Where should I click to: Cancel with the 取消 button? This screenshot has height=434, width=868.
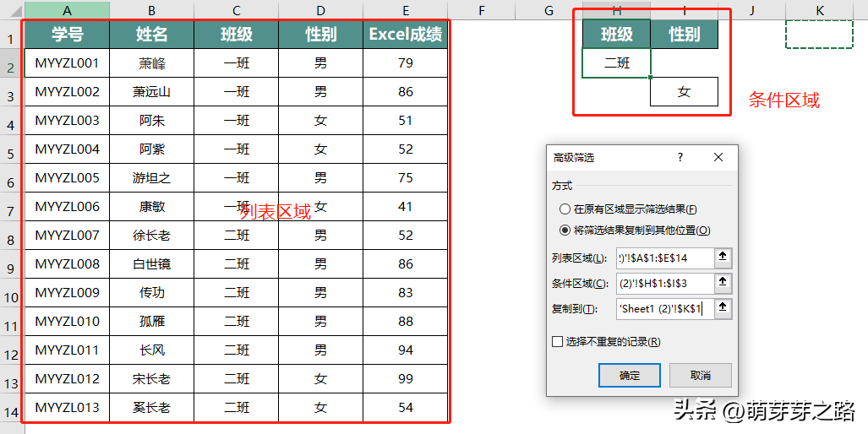tap(701, 376)
